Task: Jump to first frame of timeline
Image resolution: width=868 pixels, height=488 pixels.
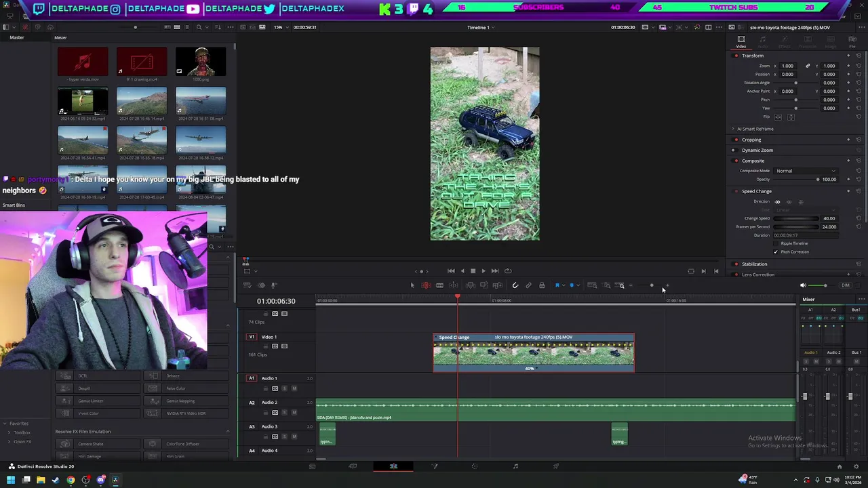Action: 451,271
